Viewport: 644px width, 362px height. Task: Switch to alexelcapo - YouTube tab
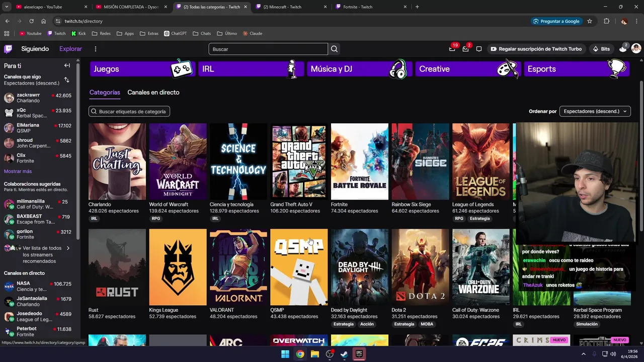[x=50, y=7]
